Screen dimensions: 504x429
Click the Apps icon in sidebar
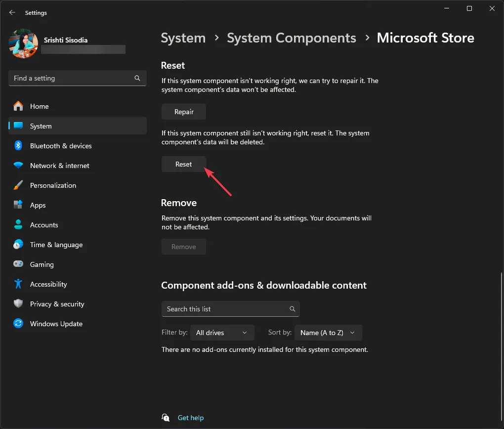[x=18, y=205]
